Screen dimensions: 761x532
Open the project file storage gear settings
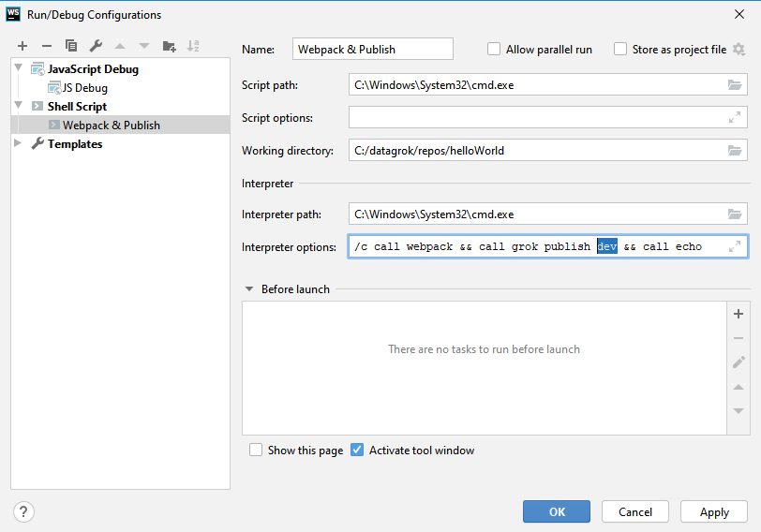click(x=739, y=49)
